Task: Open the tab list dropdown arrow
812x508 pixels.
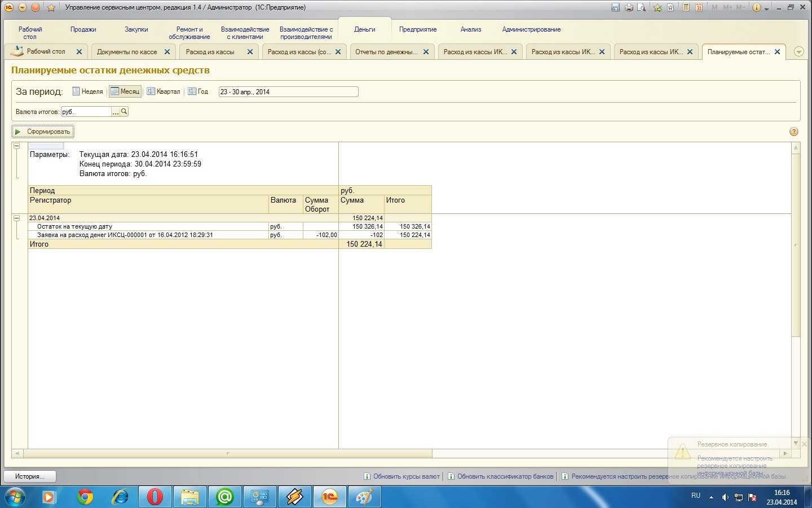Action: click(798, 51)
